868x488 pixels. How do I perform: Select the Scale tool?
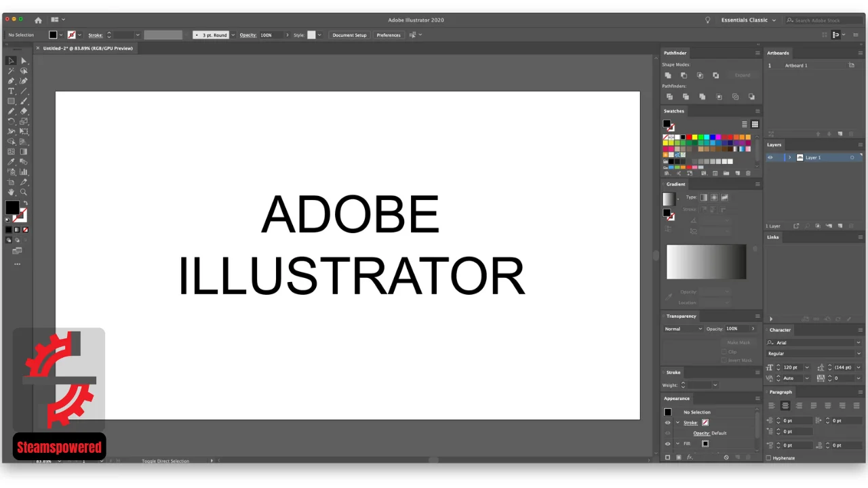[24, 121]
